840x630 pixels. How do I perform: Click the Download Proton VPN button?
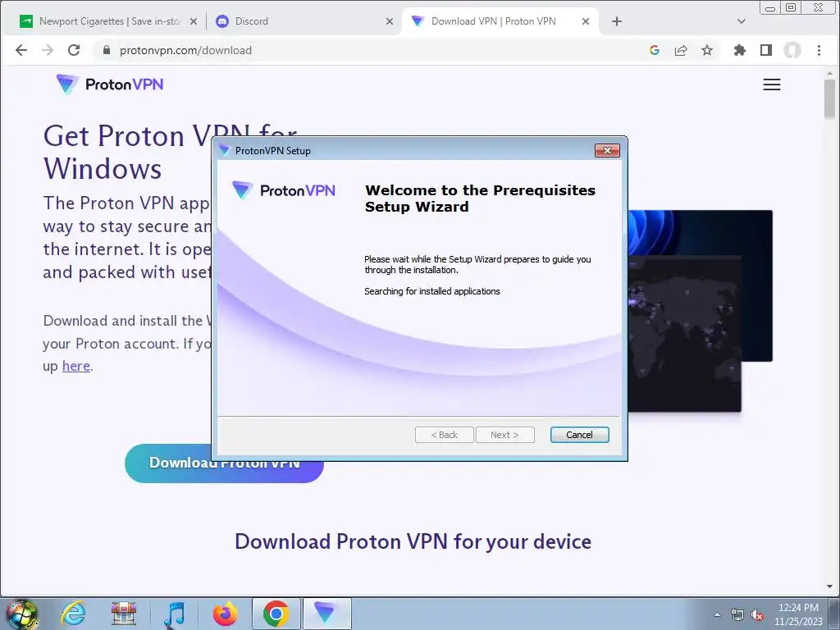point(224,463)
